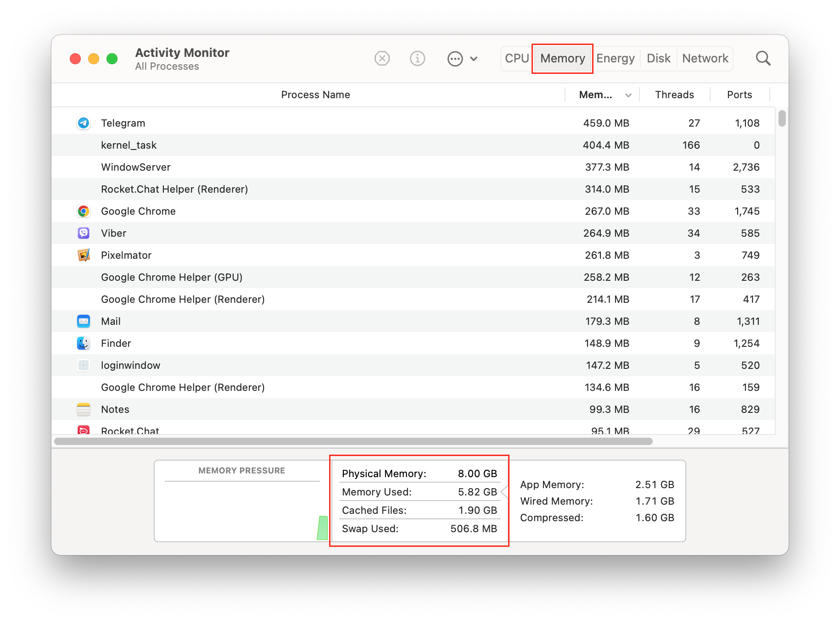840x623 pixels.
Task: Open the Energy tab
Action: (x=616, y=58)
